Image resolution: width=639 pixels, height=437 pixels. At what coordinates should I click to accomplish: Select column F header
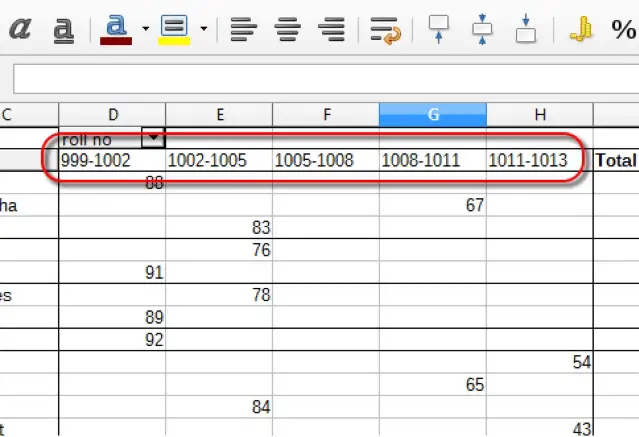pyautogui.click(x=326, y=115)
